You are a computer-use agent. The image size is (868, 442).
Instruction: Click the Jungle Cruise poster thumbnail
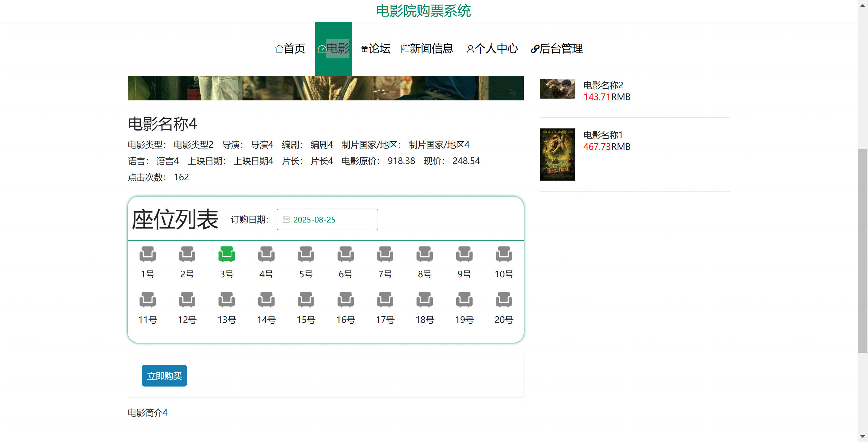(557, 154)
